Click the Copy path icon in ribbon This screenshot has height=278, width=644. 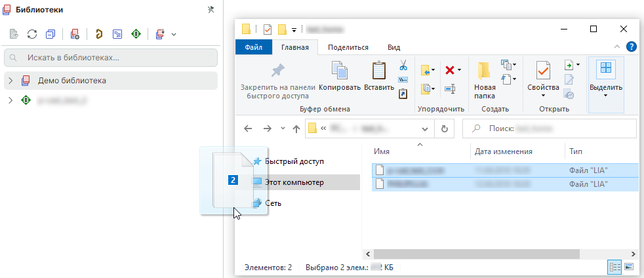[403, 80]
